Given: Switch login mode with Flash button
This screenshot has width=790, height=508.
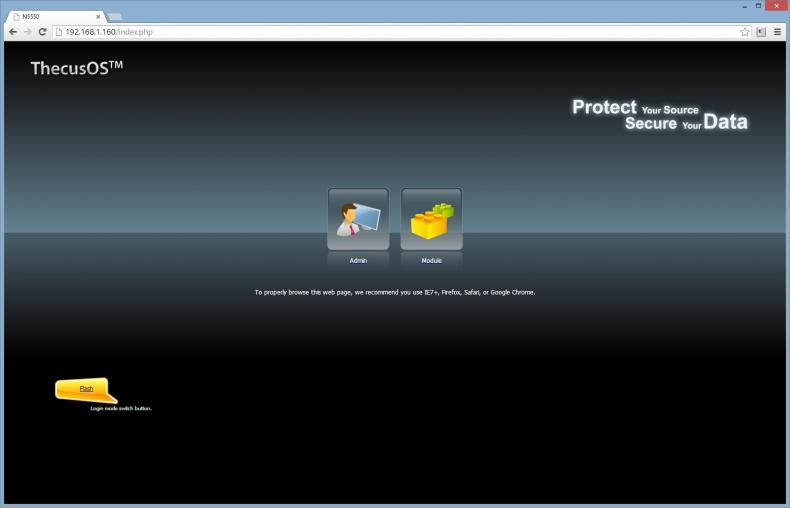Looking at the screenshot, I should click(x=86, y=390).
